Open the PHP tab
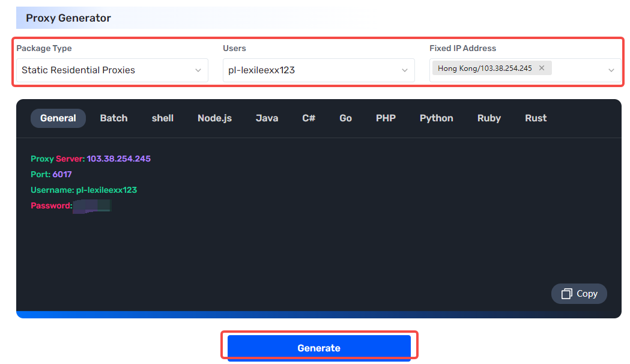 coord(386,118)
